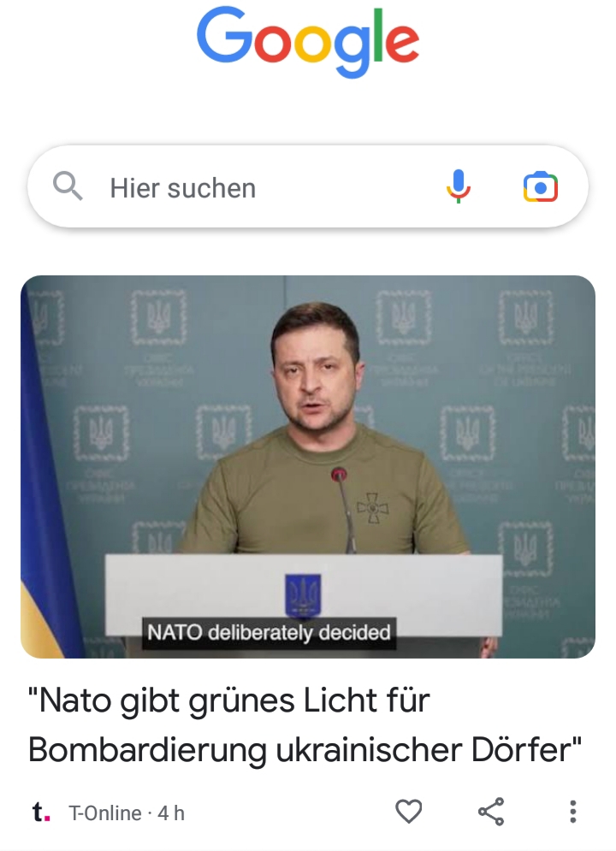Click the '4 h' timestamp
Viewport: 616px width, 851px height.
(x=171, y=813)
